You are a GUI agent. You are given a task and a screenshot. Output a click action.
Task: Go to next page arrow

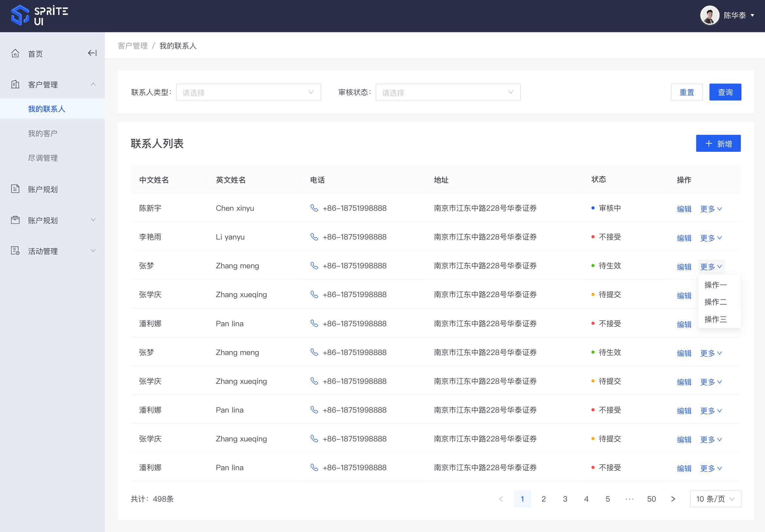pos(673,499)
